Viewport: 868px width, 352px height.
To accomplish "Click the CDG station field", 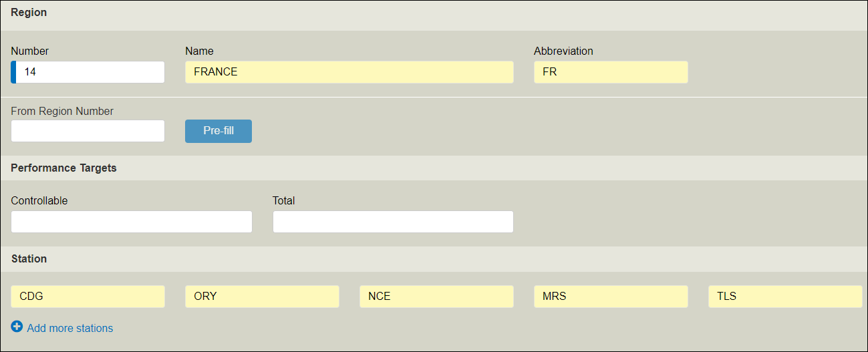I will pyautogui.click(x=88, y=297).
